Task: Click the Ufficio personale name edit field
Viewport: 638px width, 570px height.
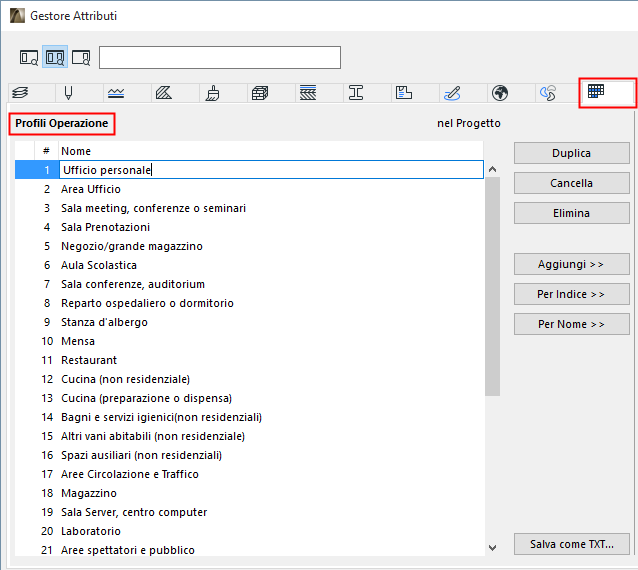Action: pyautogui.click(x=271, y=170)
